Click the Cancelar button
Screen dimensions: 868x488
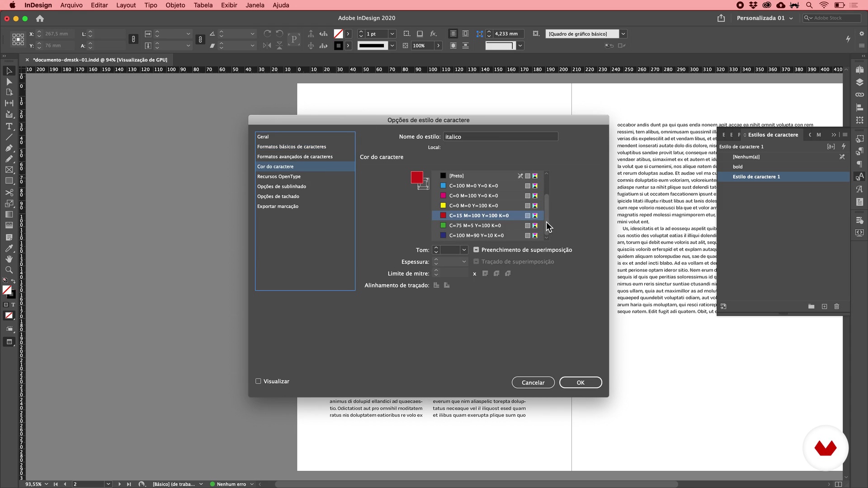pyautogui.click(x=533, y=383)
